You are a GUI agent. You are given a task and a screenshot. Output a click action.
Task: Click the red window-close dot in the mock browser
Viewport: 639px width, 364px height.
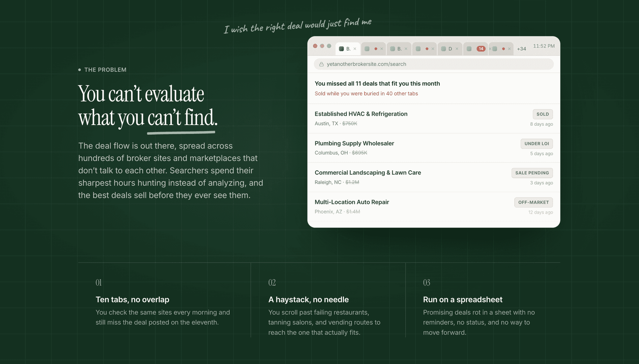pyautogui.click(x=315, y=46)
